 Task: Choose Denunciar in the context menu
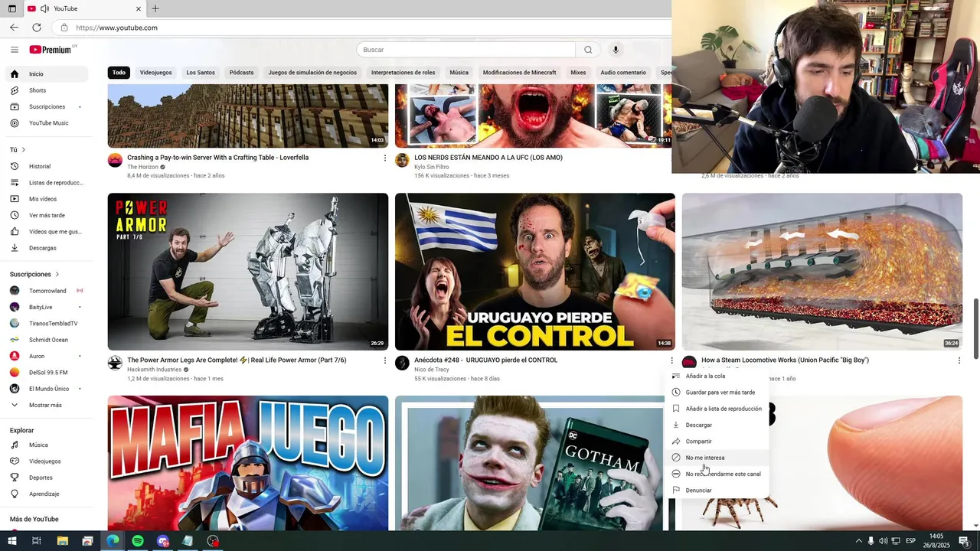click(x=717, y=491)
